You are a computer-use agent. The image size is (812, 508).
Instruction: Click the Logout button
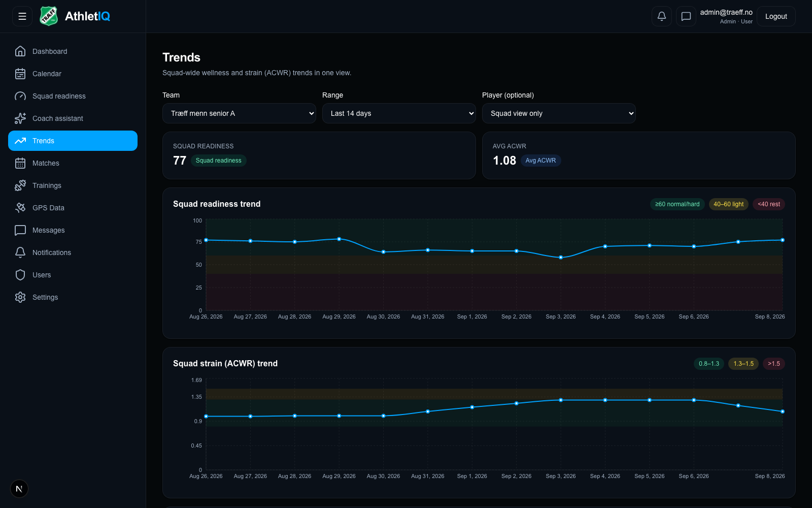point(776,16)
